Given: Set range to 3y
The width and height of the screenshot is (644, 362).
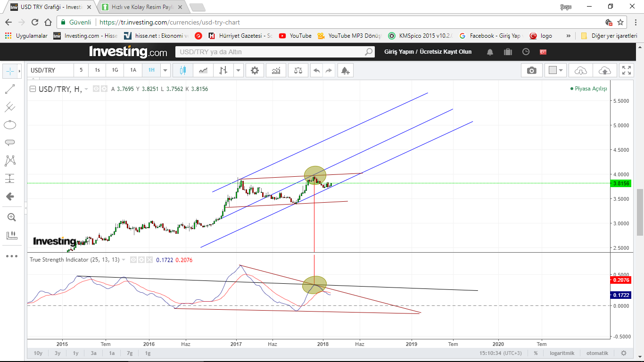Looking at the screenshot, I should pyautogui.click(x=58, y=353).
